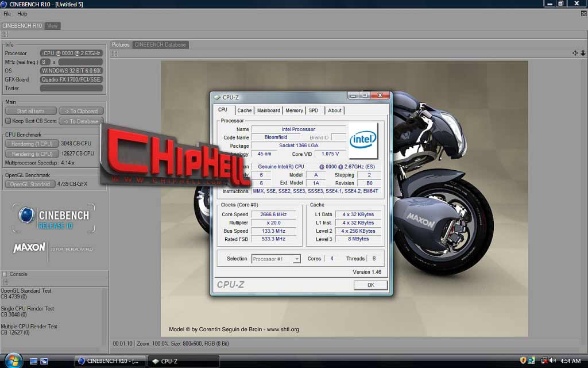Select the CINEBENCH Database tab
The image size is (588, 368).
(x=160, y=45)
